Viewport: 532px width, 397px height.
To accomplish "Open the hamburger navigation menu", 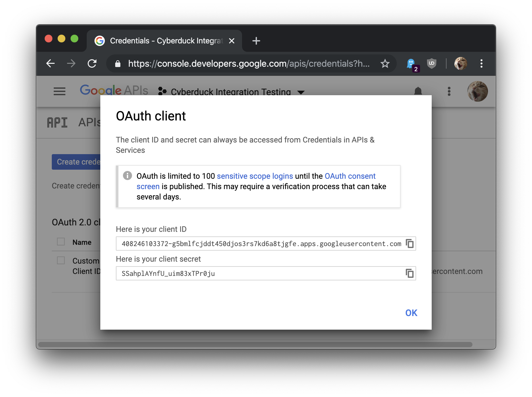I will [60, 91].
